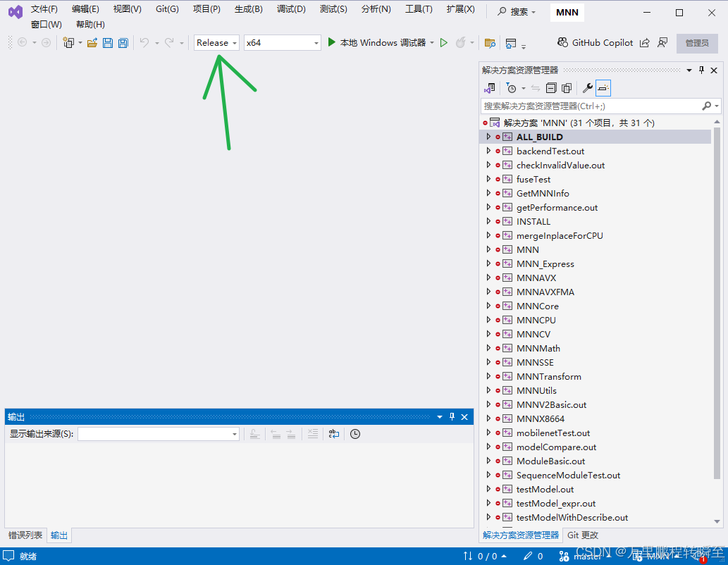Click the new project toolbar icon
Image resolution: width=728 pixels, height=565 pixels.
[69, 43]
